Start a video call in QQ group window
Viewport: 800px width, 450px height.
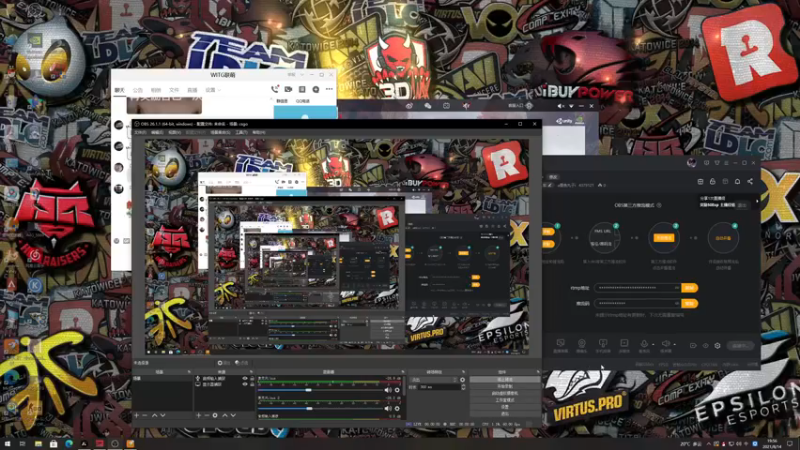[288, 89]
